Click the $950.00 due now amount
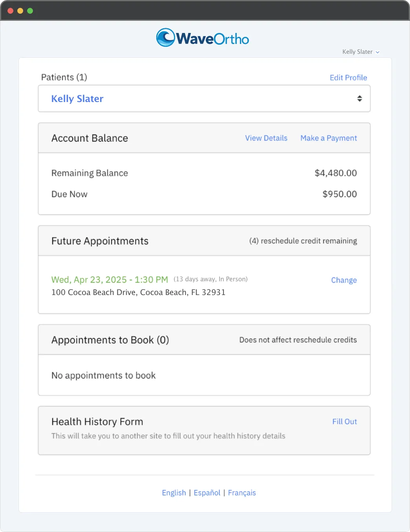The image size is (410, 532). 340,194
